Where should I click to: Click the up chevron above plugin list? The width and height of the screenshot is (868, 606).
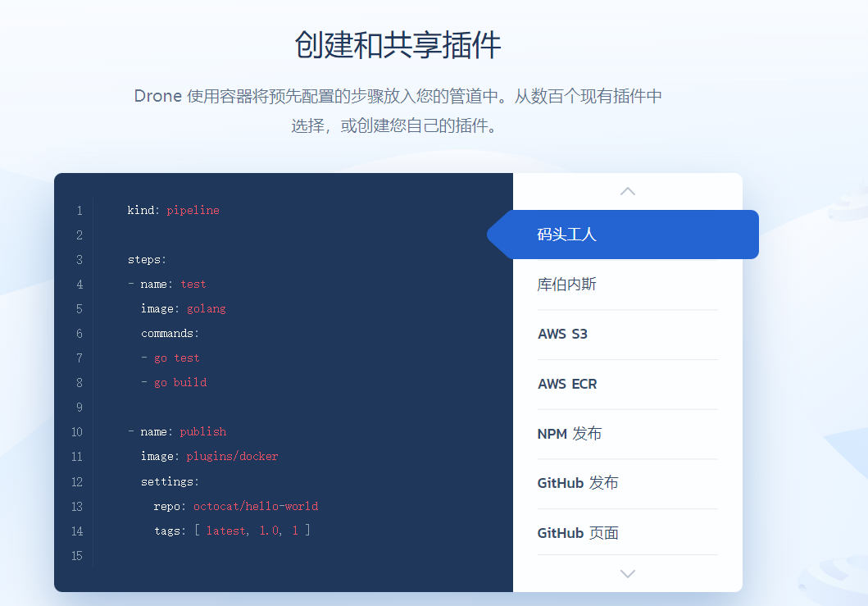(x=628, y=192)
